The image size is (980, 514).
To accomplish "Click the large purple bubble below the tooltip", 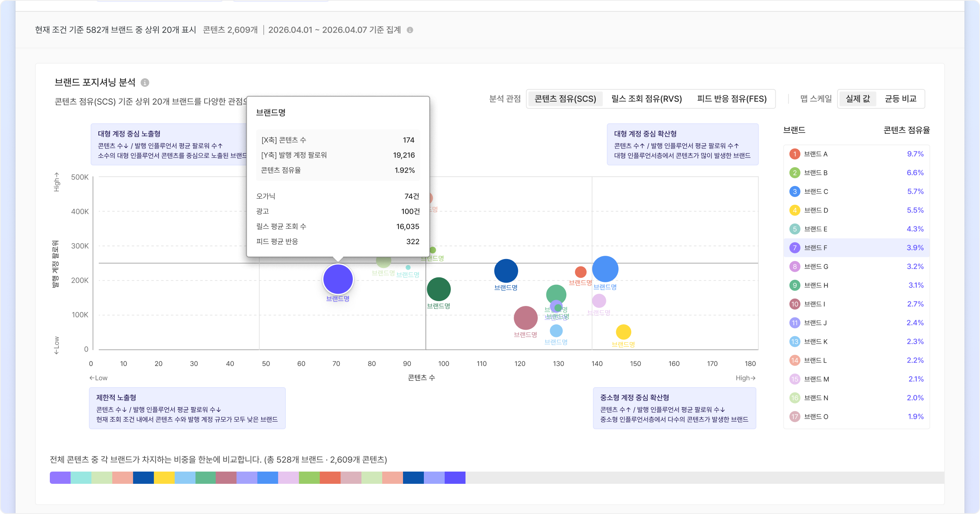I will [x=338, y=279].
